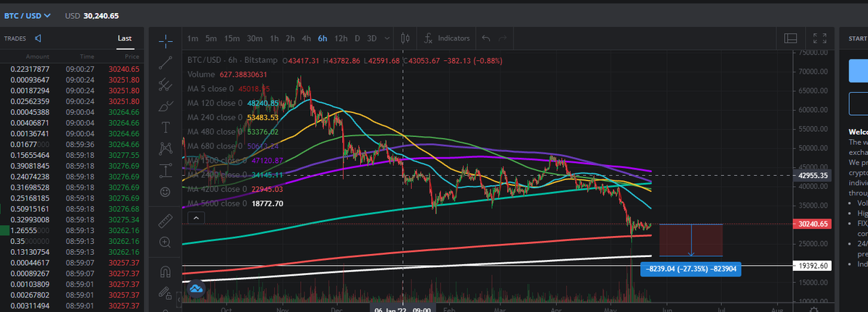Open the chart patterns tool

point(166,149)
